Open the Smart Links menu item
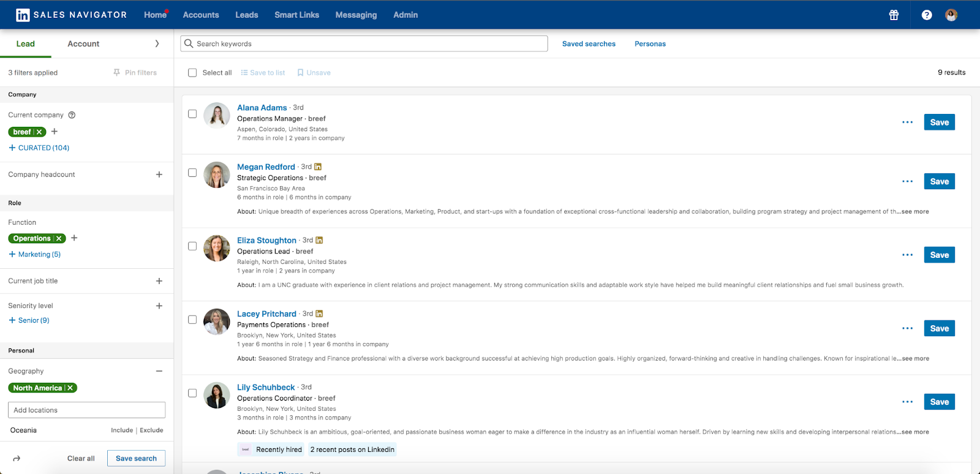The image size is (980, 474). pyautogui.click(x=297, y=15)
